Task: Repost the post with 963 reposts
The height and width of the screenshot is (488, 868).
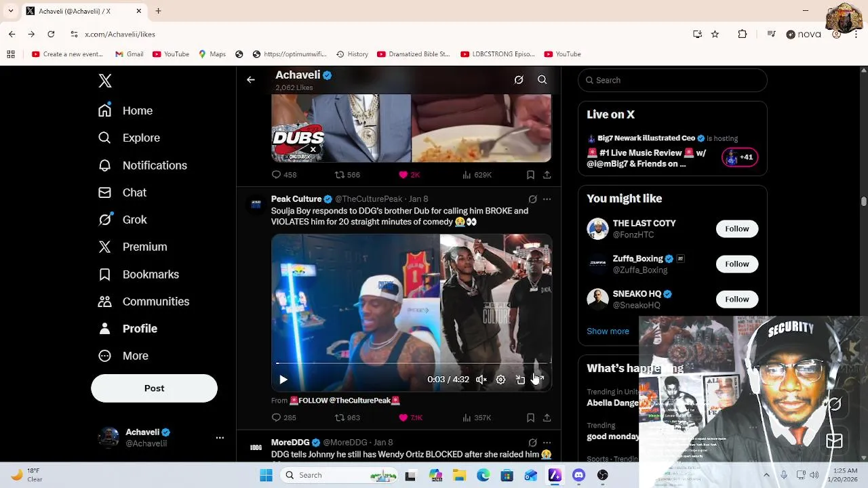Action: tap(347, 418)
